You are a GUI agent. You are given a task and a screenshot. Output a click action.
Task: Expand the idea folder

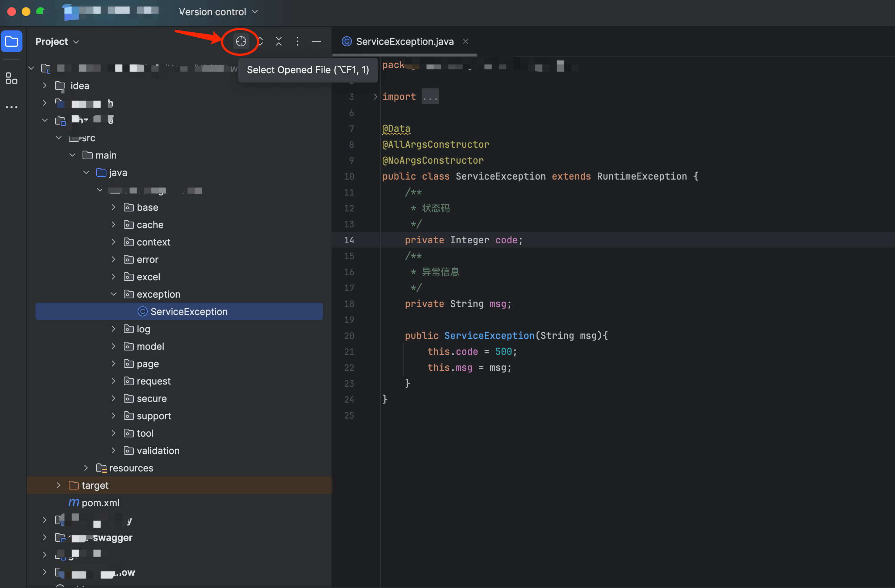[x=45, y=86]
